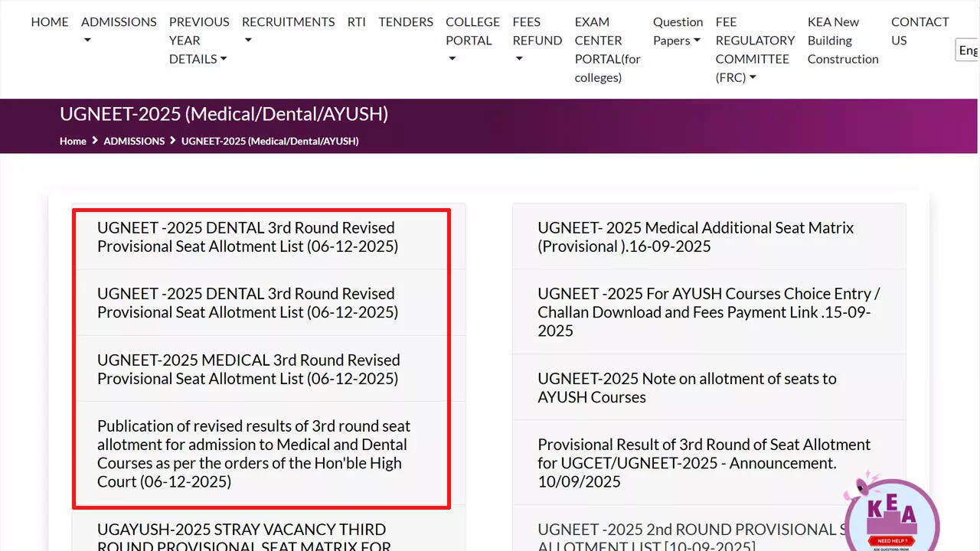The width and height of the screenshot is (980, 551).
Task: Open the CONTACT US page
Action: click(920, 31)
